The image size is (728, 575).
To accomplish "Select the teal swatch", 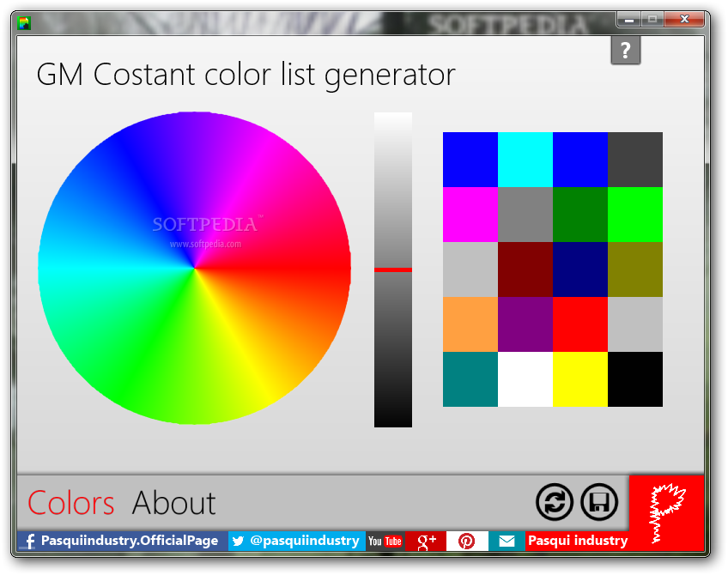I will (x=470, y=379).
